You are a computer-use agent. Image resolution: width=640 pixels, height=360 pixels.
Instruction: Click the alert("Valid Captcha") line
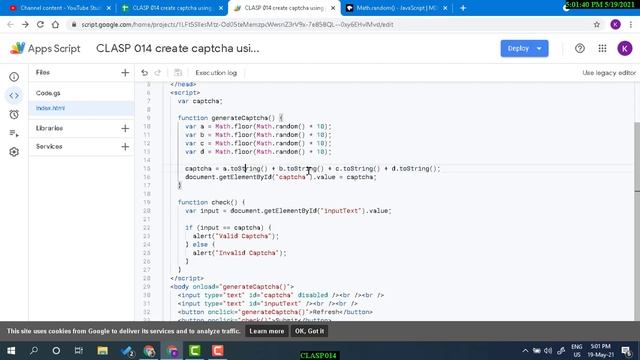(x=236, y=236)
